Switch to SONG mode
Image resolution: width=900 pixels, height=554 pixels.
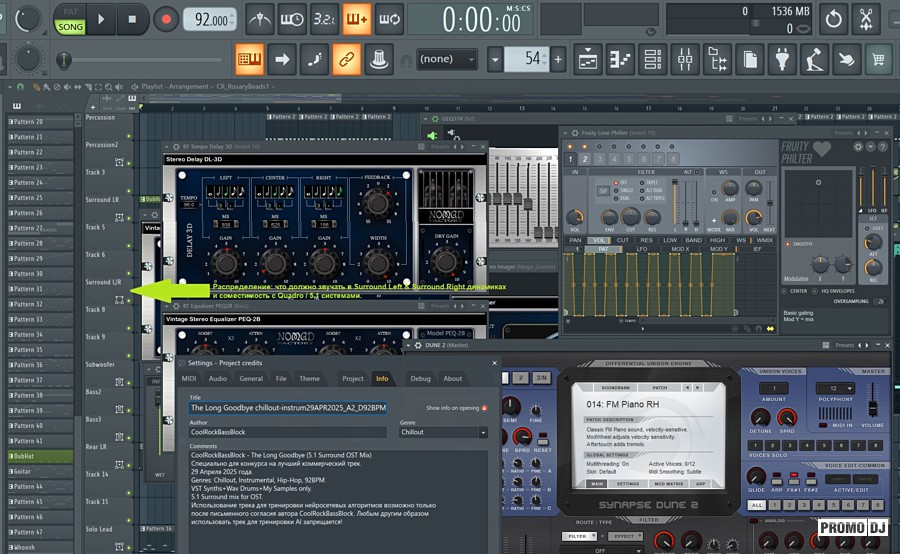pyautogui.click(x=70, y=27)
